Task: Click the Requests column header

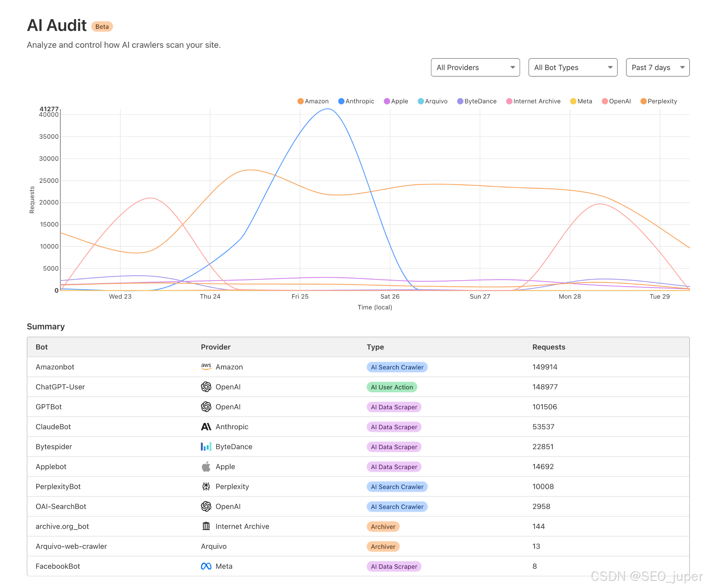Action: click(x=549, y=347)
